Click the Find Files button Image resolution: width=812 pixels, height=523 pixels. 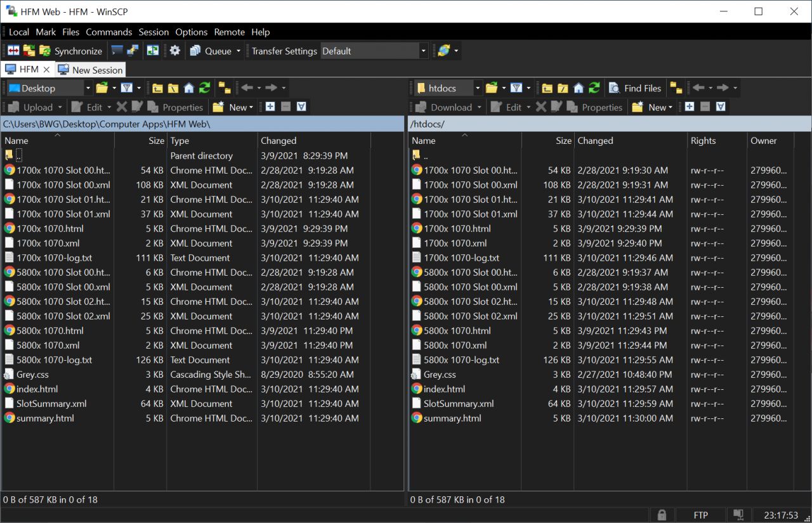(x=635, y=88)
